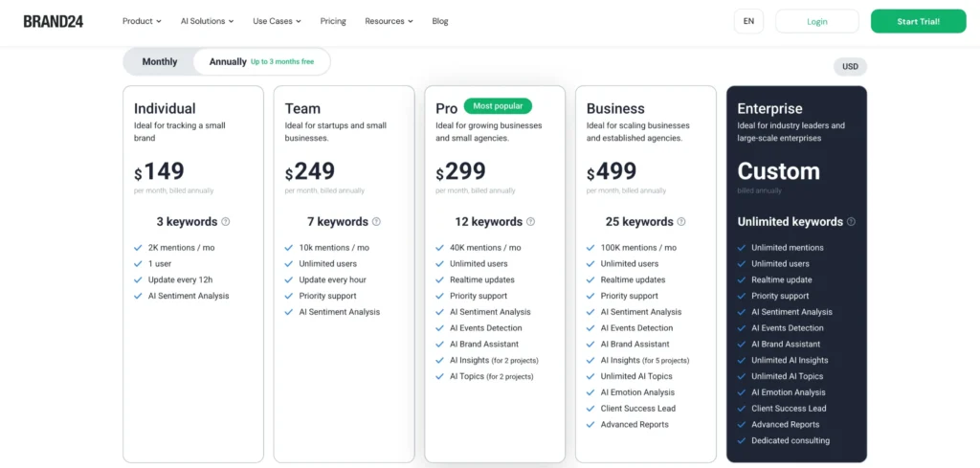Open the Blog link
980x468 pixels.
(x=440, y=21)
